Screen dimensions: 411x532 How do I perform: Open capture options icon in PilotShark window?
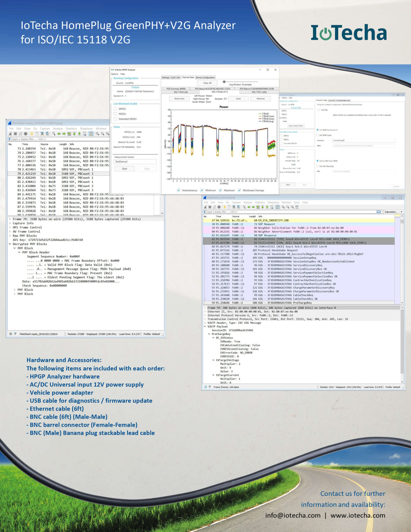[26, 134]
